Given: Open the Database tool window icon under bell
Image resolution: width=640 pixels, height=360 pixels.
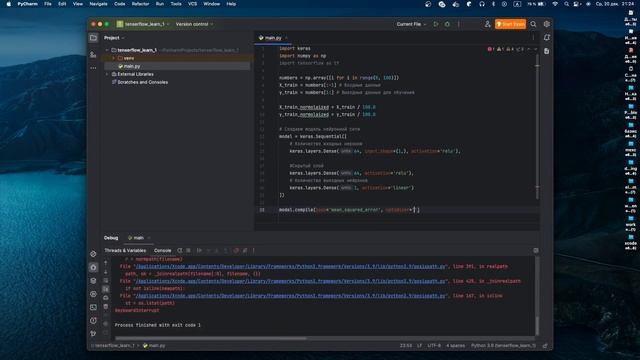Looking at the screenshot, I should pos(547,51).
